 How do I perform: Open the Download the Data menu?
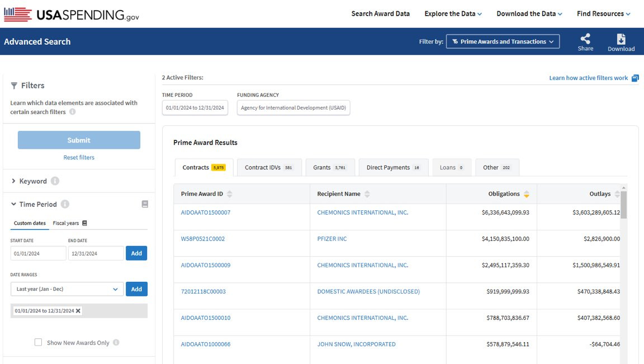(529, 13)
